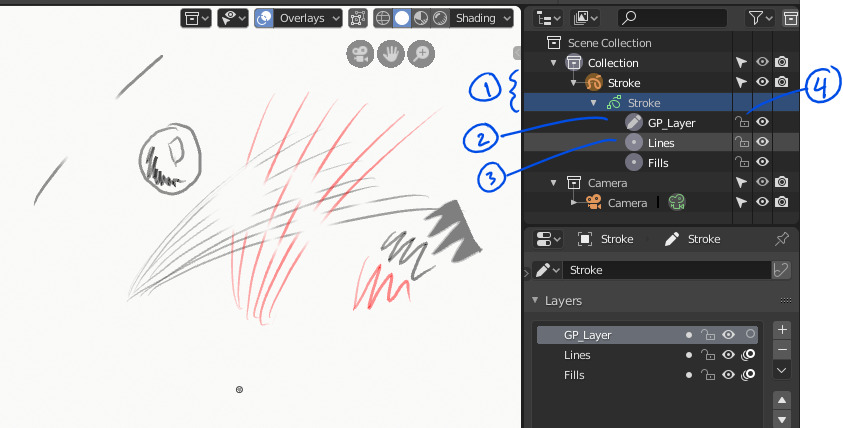This screenshot has height=428, width=843.
Task: Browse grease pencil data dropdown
Action: coord(547,270)
